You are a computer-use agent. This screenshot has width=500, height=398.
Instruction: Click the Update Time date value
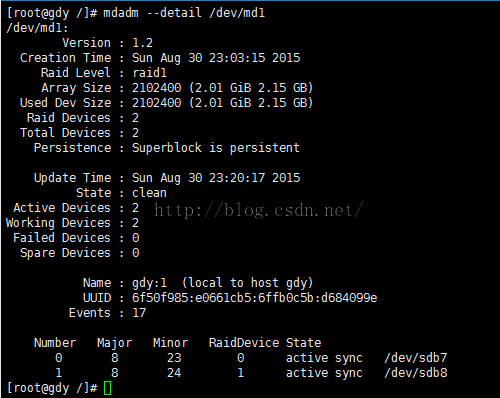tap(216, 178)
